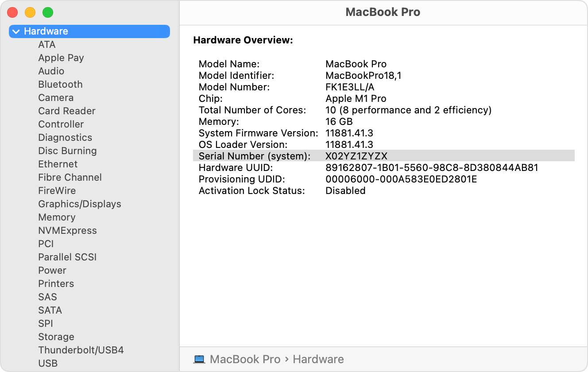588x372 pixels.
Task: Open the Ethernet section
Action: click(x=58, y=164)
